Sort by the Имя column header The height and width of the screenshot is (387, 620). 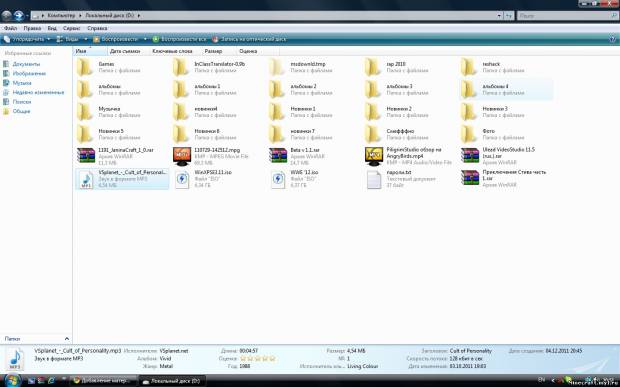click(90, 51)
